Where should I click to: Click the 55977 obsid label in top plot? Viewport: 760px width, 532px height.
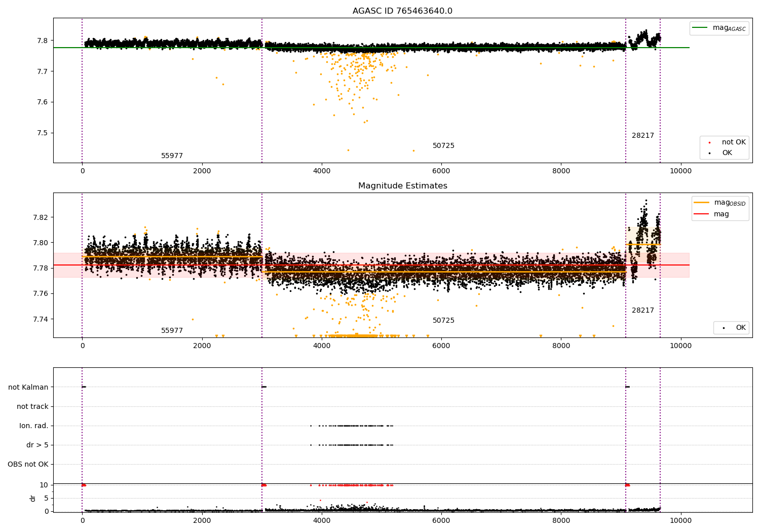click(x=172, y=156)
